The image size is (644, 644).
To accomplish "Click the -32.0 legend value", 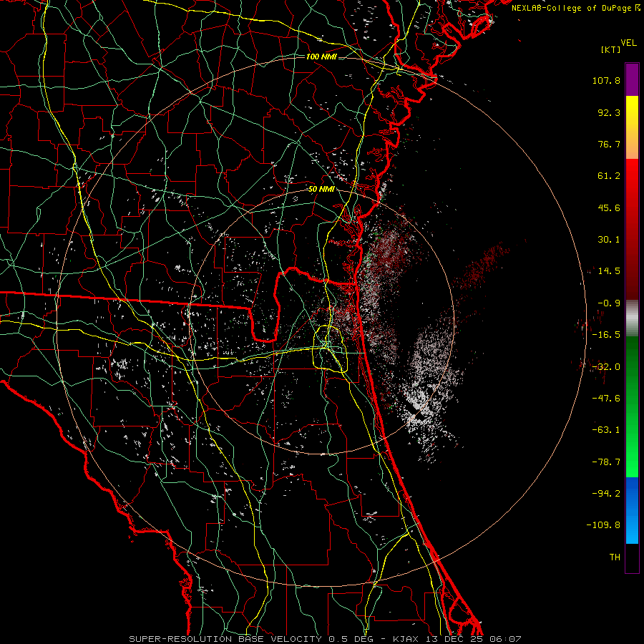I will tap(606, 367).
